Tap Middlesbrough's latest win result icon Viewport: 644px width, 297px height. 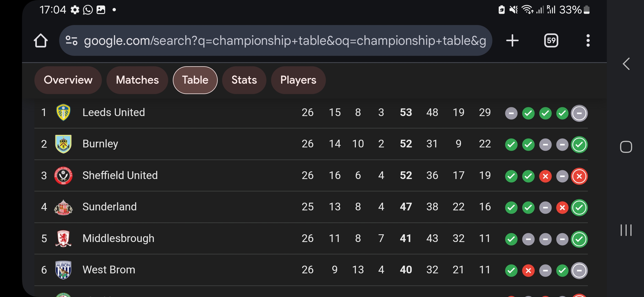click(x=579, y=239)
